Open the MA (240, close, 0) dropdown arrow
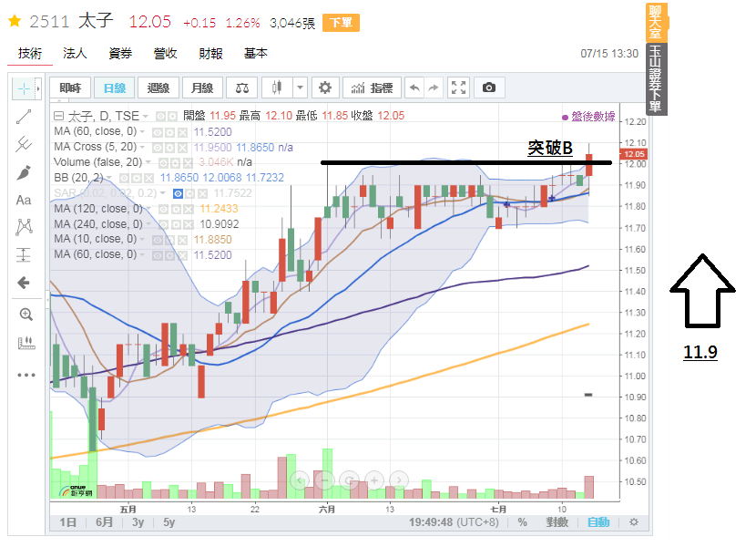This screenshot has width=756, height=547. point(148,224)
